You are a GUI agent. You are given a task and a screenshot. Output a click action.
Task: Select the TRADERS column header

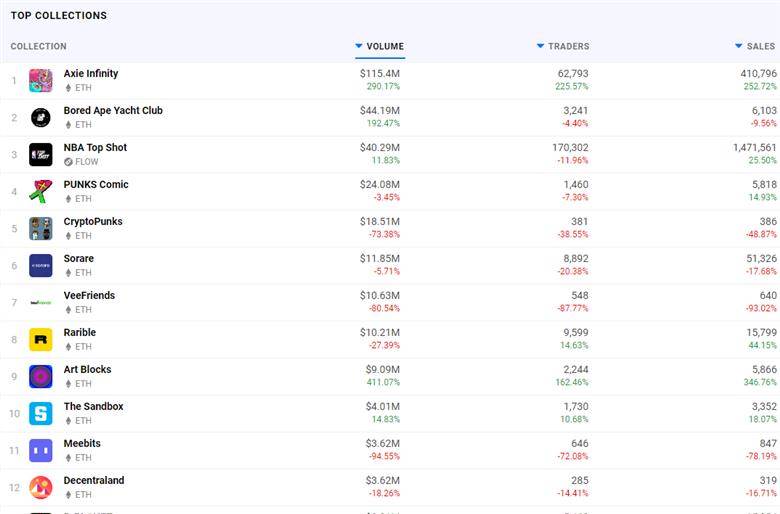click(x=569, y=46)
